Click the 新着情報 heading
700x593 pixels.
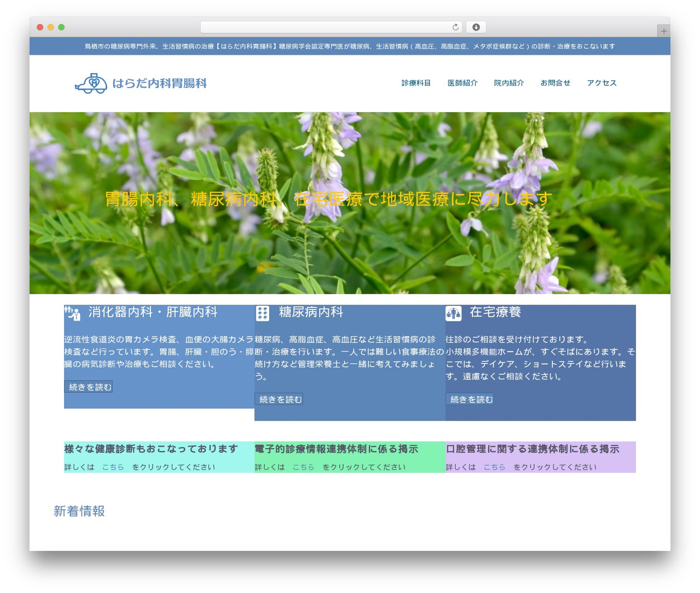[79, 511]
